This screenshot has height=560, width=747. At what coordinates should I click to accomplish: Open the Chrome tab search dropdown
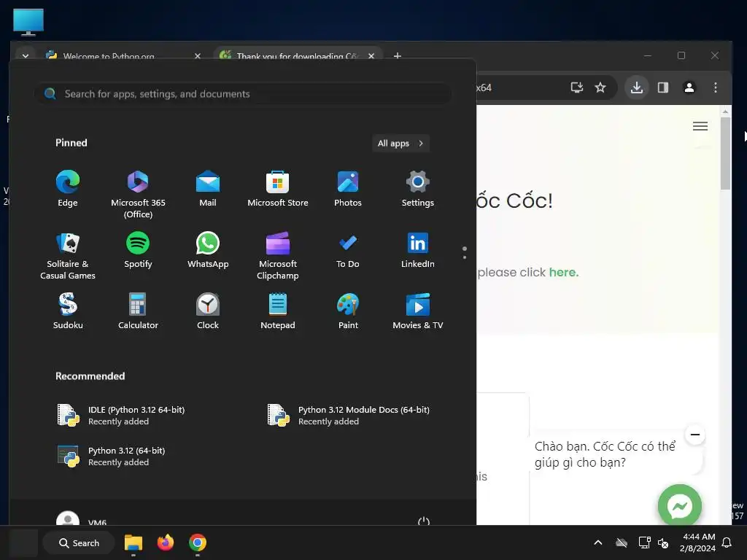(26, 55)
